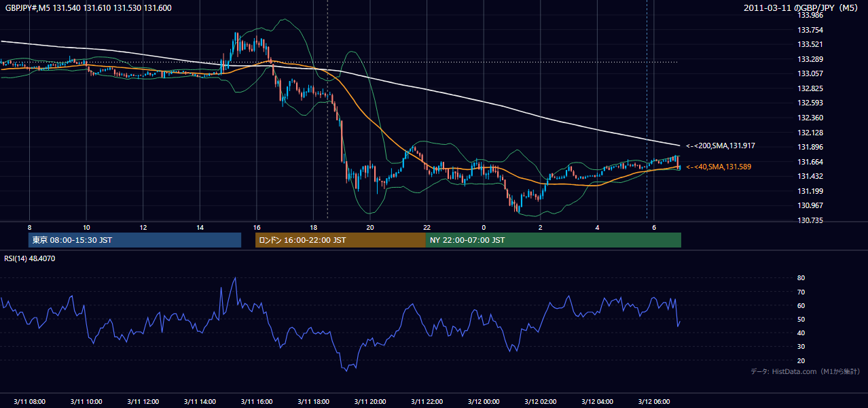Click hour label 4 under price chart
The image size is (868, 408).
coord(597,227)
